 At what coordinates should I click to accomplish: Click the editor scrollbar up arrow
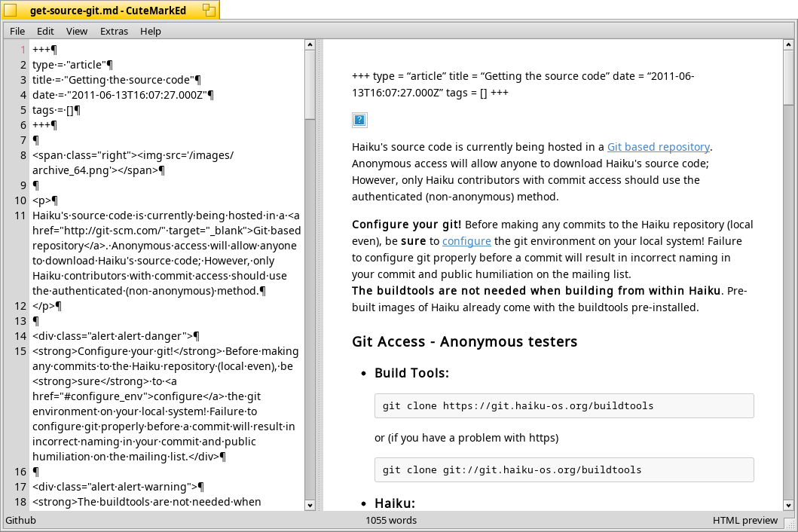pyautogui.click(x=310, y=44)
